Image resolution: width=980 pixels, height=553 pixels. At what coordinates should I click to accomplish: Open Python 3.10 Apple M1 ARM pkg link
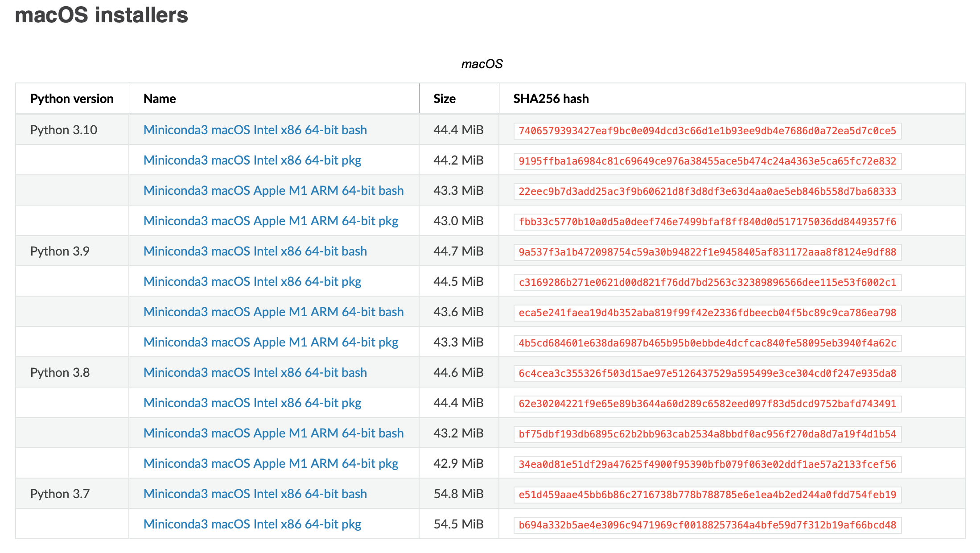point(271,221)
